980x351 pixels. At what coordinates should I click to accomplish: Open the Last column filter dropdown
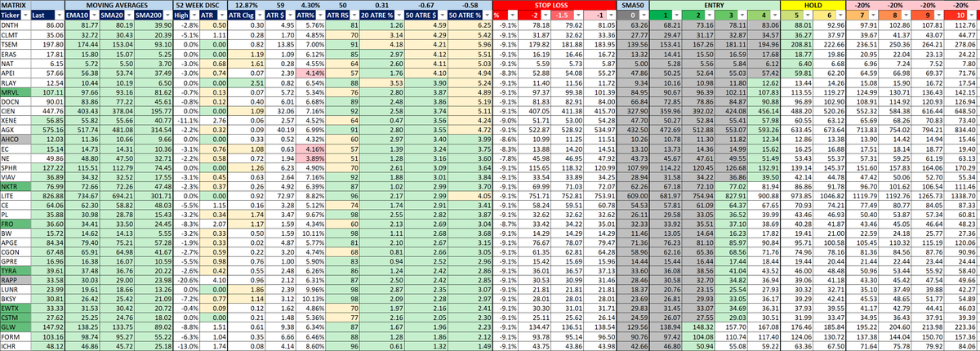[x=60, y=16]
